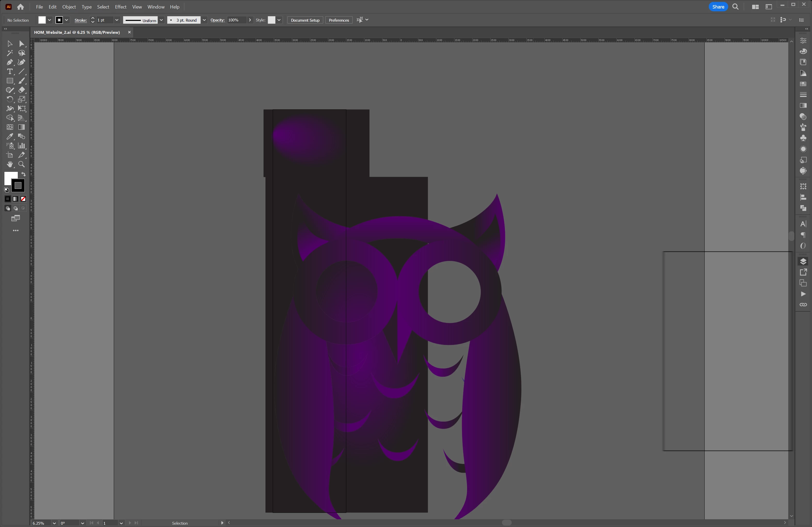Screen dimensions: 812x527
Task: Activate the Gradient tool
Action: tap(21, 127)
